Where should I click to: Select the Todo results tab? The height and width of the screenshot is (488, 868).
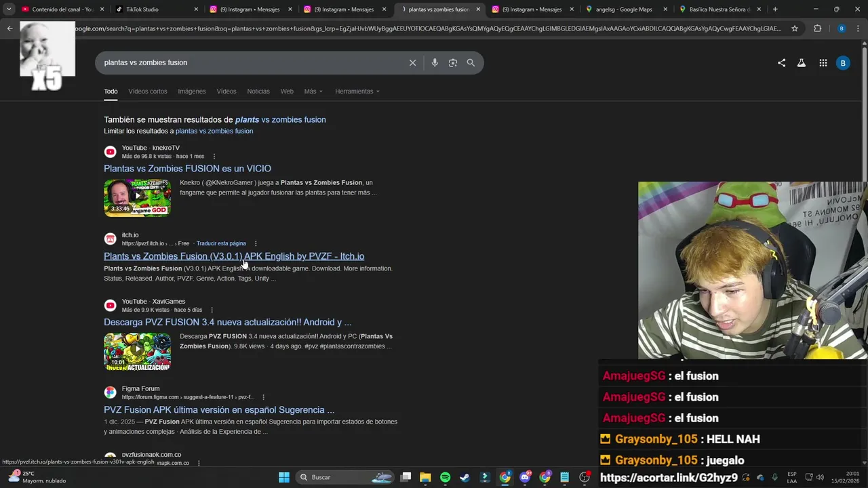click(111, 91)
